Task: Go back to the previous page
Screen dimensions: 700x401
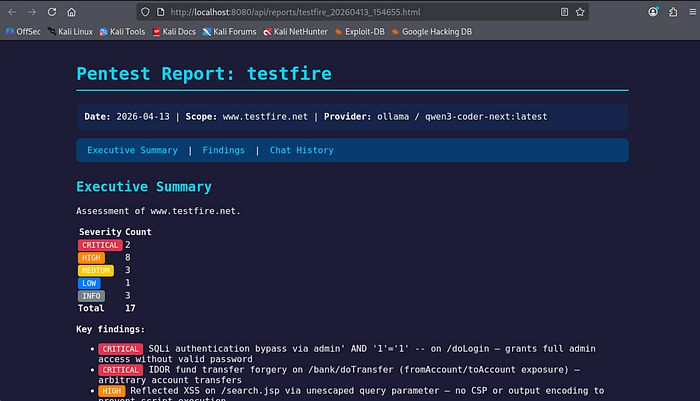Action: click(12, 12)
